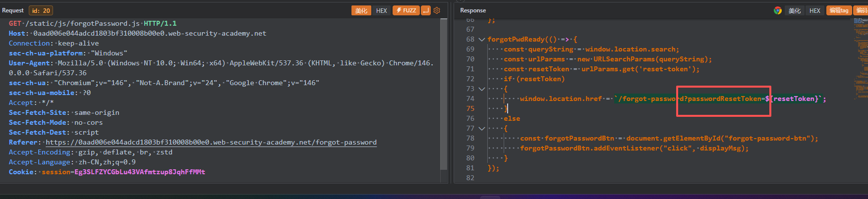
Task: Click the Response panel title
Action: (x=473, y=10)
